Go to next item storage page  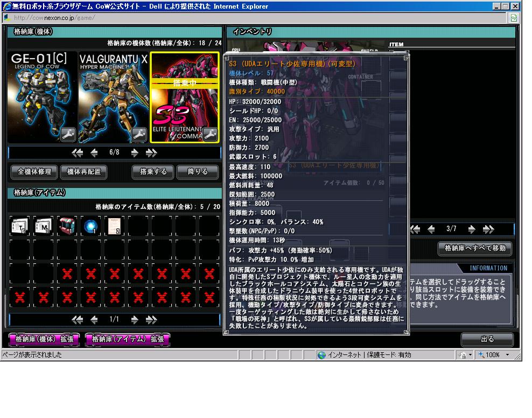click(135, 319)
